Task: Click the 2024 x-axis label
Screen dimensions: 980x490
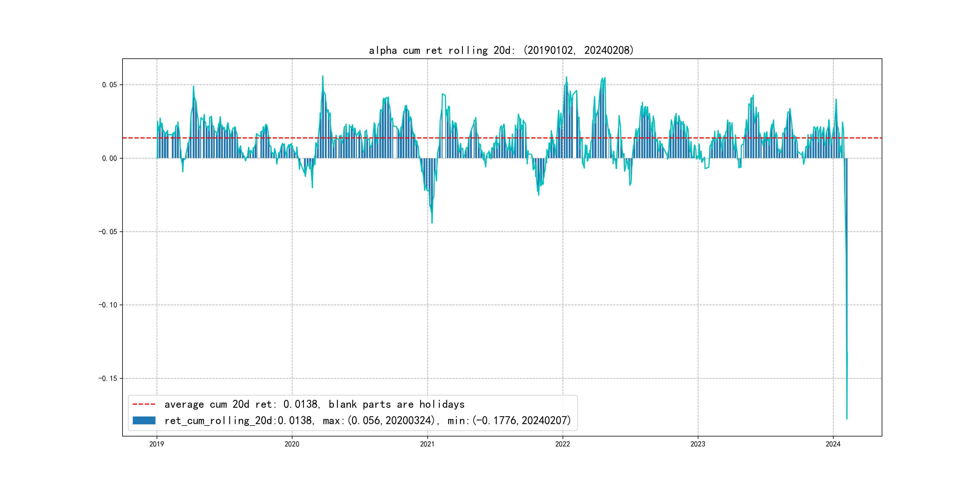Action: tap(833, 444)
